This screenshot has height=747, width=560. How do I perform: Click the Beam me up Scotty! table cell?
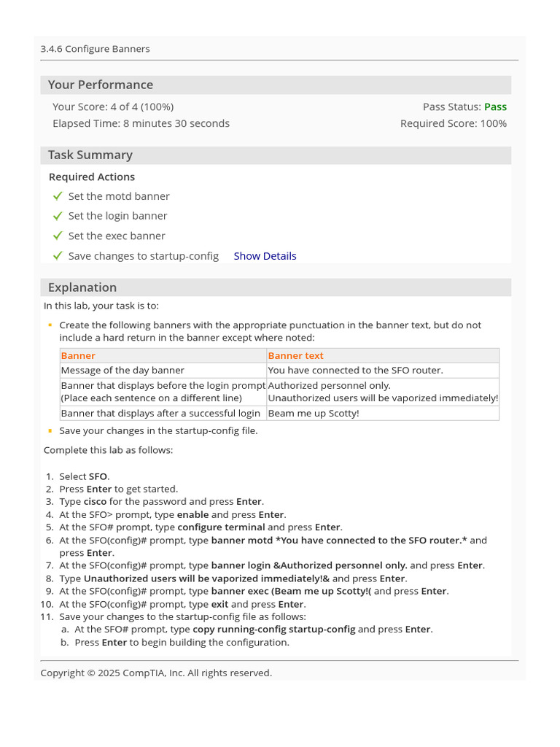(314, 413)
